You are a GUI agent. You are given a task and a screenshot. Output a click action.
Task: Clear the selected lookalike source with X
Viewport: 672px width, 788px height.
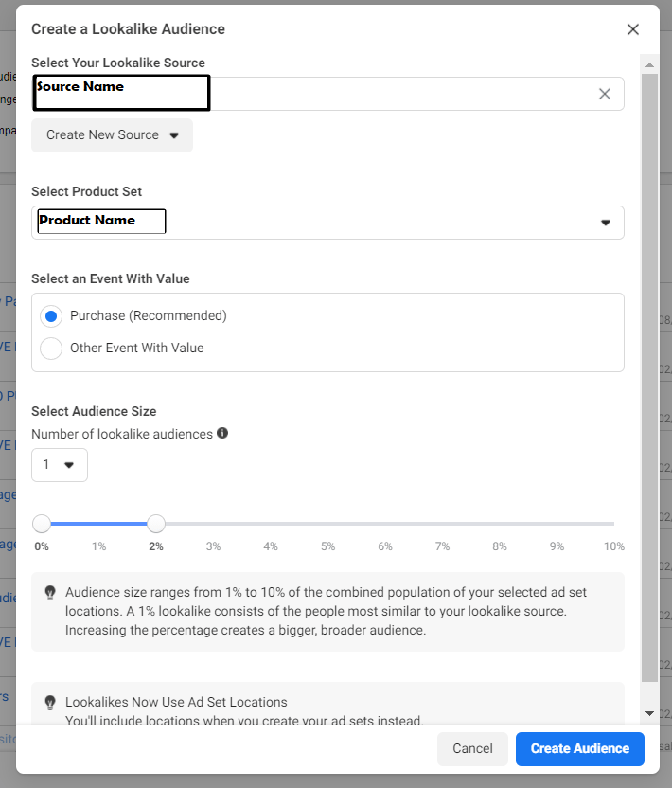(x=605, y=94)
